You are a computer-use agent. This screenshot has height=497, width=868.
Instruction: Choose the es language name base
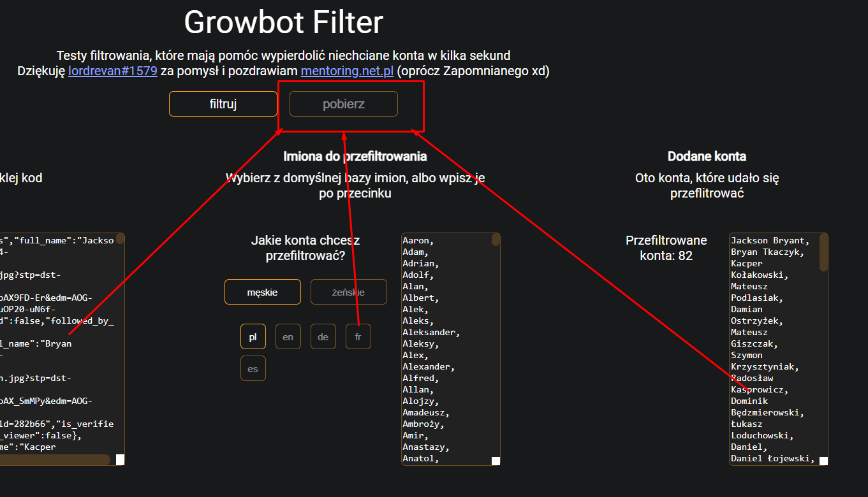(x=253, y=368)
